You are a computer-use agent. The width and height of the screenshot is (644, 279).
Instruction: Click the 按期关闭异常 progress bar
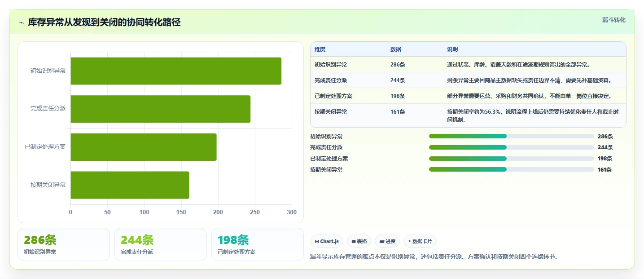[512, 169]
